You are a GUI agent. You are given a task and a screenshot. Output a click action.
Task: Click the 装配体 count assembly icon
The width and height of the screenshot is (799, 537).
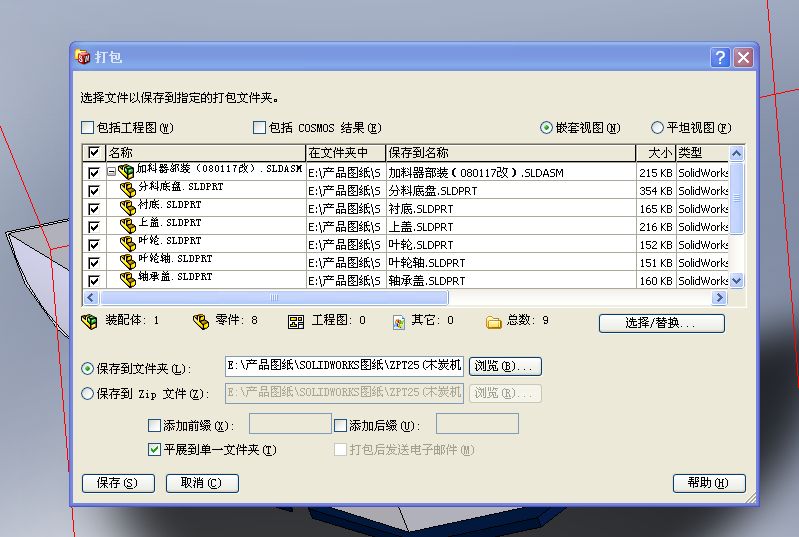tap(89, 321)
